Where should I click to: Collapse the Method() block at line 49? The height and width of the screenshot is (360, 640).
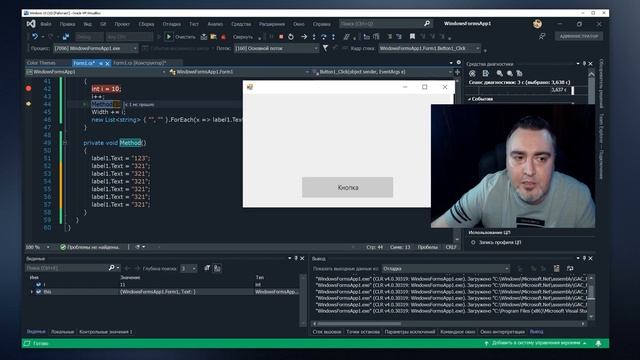tap(64, 143)
